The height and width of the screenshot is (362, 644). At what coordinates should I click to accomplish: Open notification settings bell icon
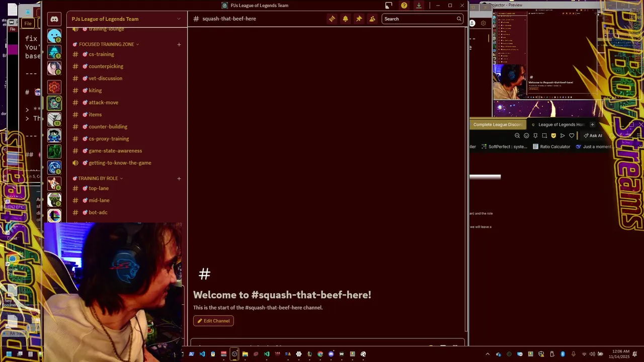pyautogui.click(x=345, y=19)
